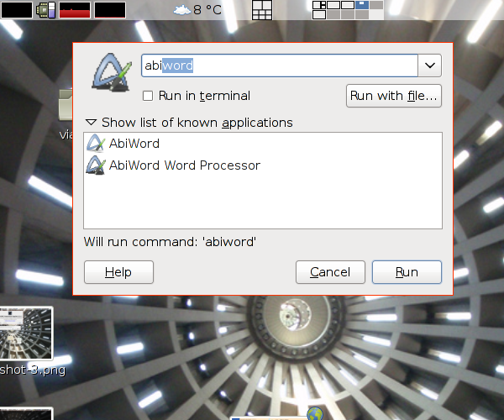This screenshot has height=420, width=504.
Task: Click the AbiWord Word Processor entry icon
Action: click(95, 165)
